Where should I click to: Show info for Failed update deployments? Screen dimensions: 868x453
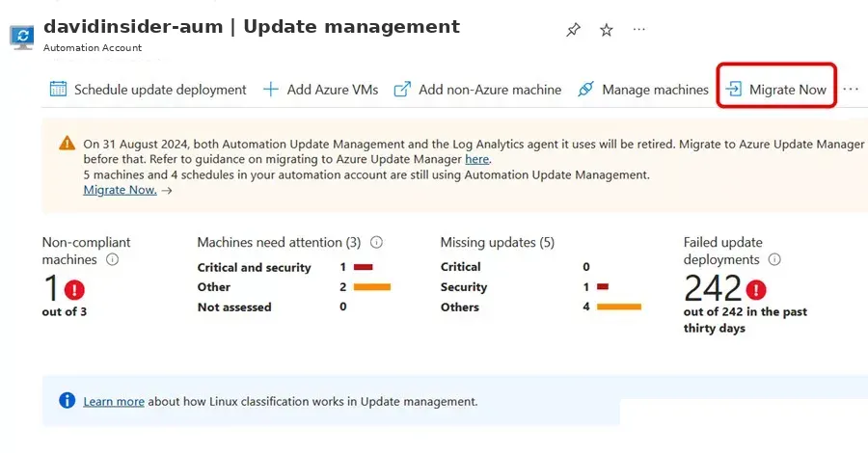coord(774,259)
